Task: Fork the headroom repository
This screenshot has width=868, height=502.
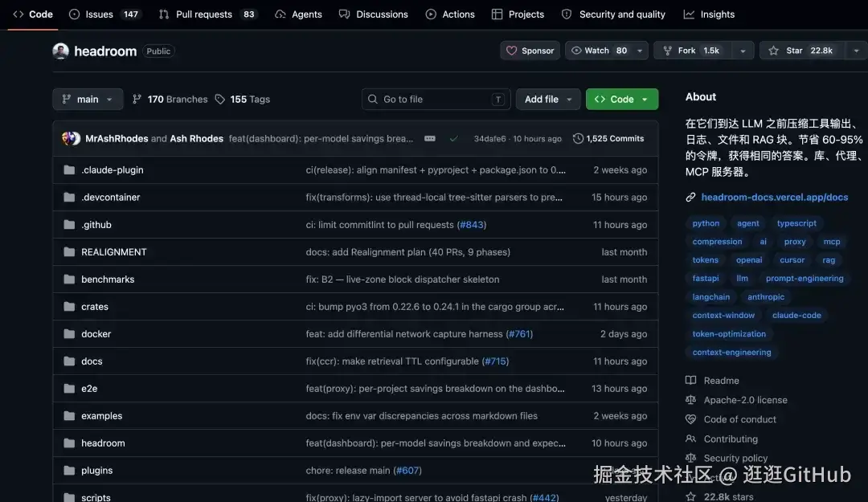Action: pos(693,51)
